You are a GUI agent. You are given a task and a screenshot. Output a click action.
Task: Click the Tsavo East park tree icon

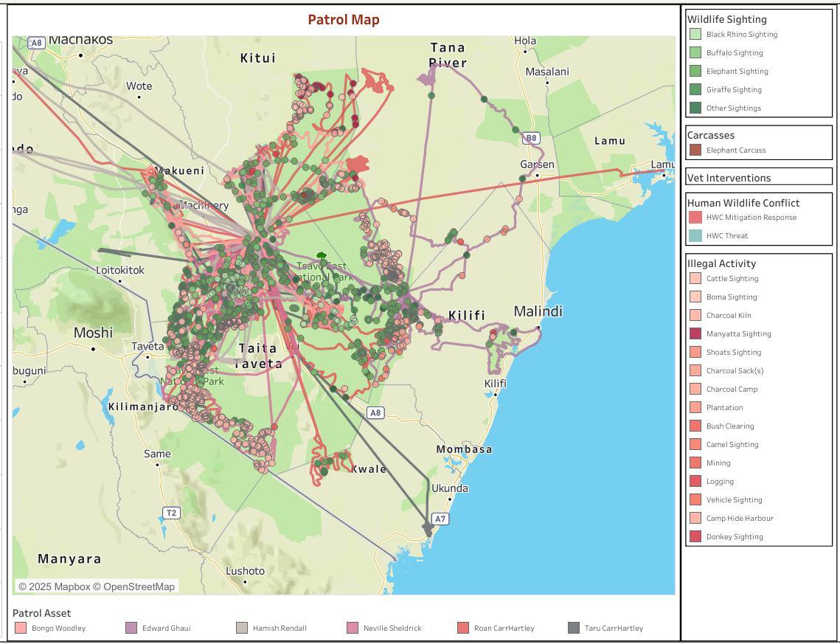click(x=322, y=257)
